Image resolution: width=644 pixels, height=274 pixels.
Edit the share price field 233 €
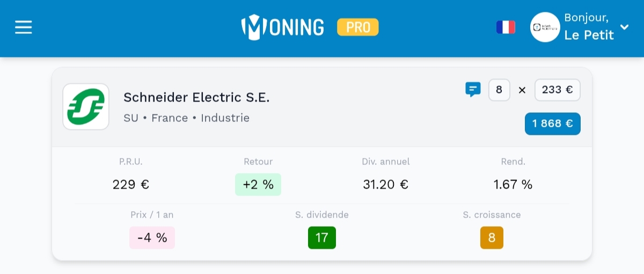557,90
